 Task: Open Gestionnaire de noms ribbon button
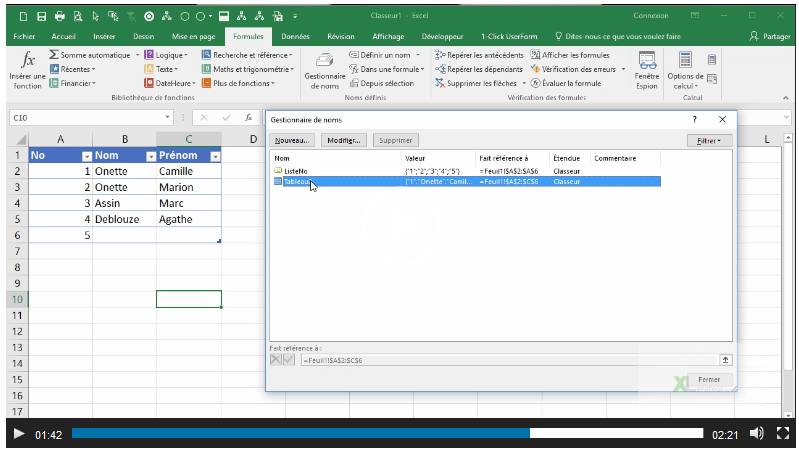pyautogui.click(x=325, y=70)
